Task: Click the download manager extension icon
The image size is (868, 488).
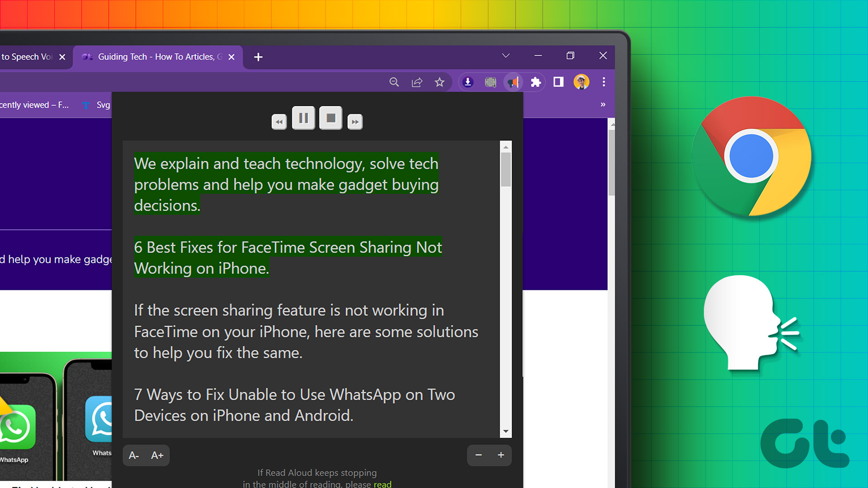Action: click(468, 82)
